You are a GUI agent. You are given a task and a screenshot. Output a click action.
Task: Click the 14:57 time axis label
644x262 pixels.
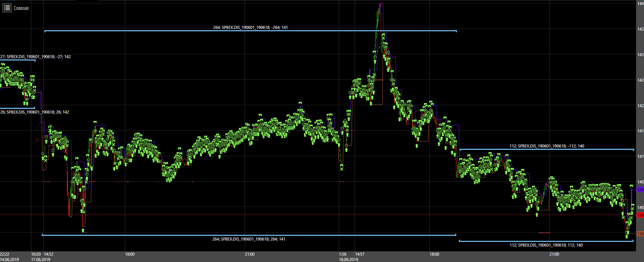click(360, 254)
